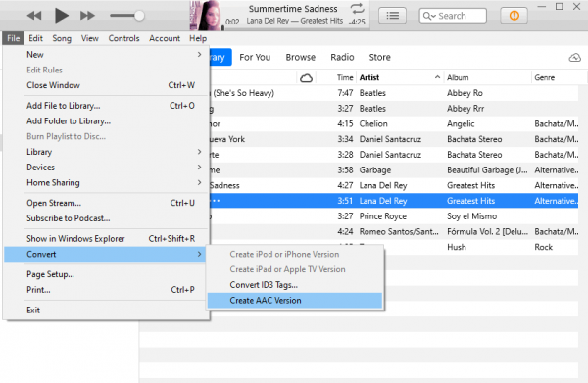Select Convert ID3 Tags option

tap(295, 285)
